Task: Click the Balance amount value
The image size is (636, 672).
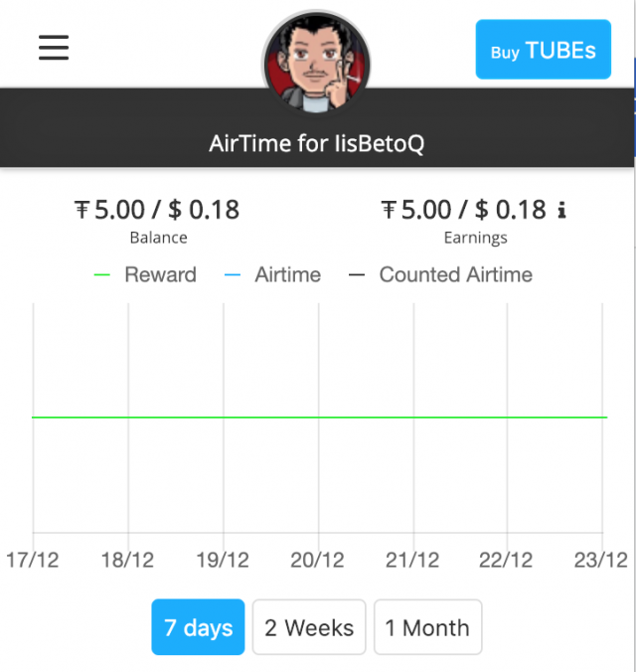Action: (158, 210)
